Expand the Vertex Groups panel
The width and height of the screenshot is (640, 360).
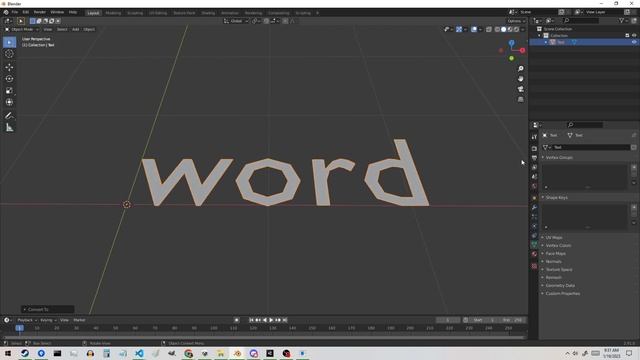559,158
